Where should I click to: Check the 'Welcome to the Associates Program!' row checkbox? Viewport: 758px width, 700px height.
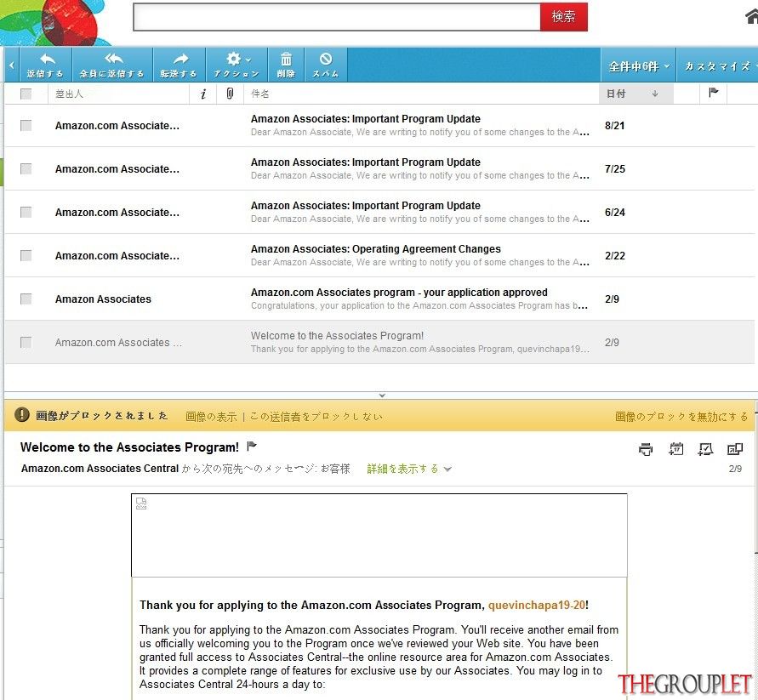26,342
